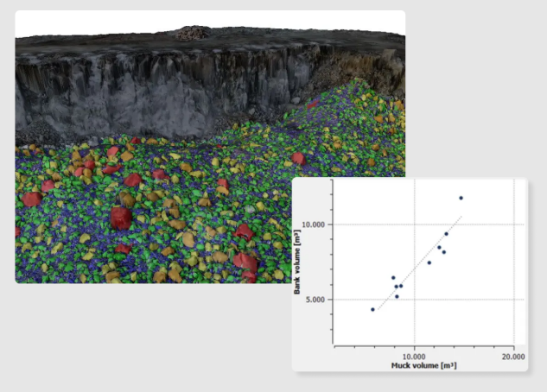Click the upper-left data point in lower cluster
This screenshot has height=392, width=547.
pyautogui.click(x=392, y=278)
